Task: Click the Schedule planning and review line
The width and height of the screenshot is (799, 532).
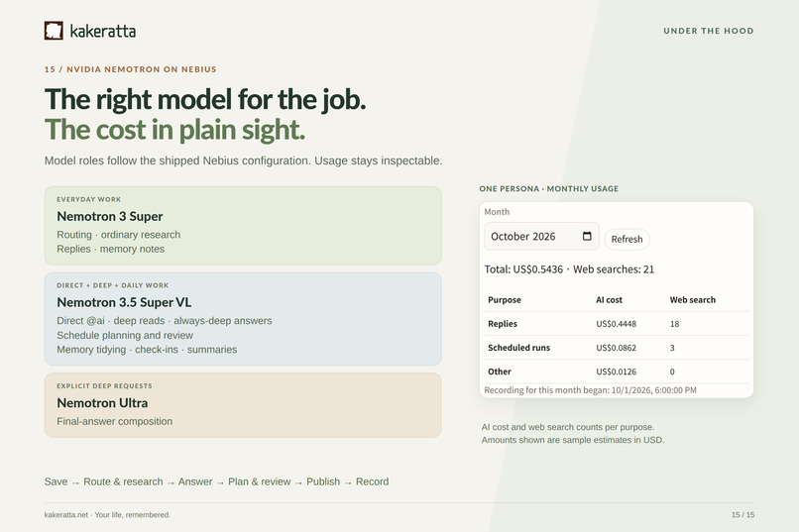Action: tap(125, 335)
